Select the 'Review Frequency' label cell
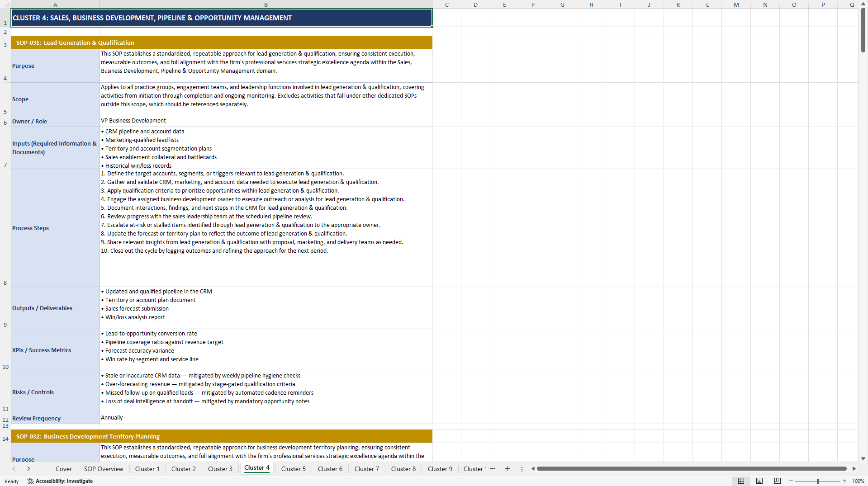868x486 pixels. tap(55, 419)
